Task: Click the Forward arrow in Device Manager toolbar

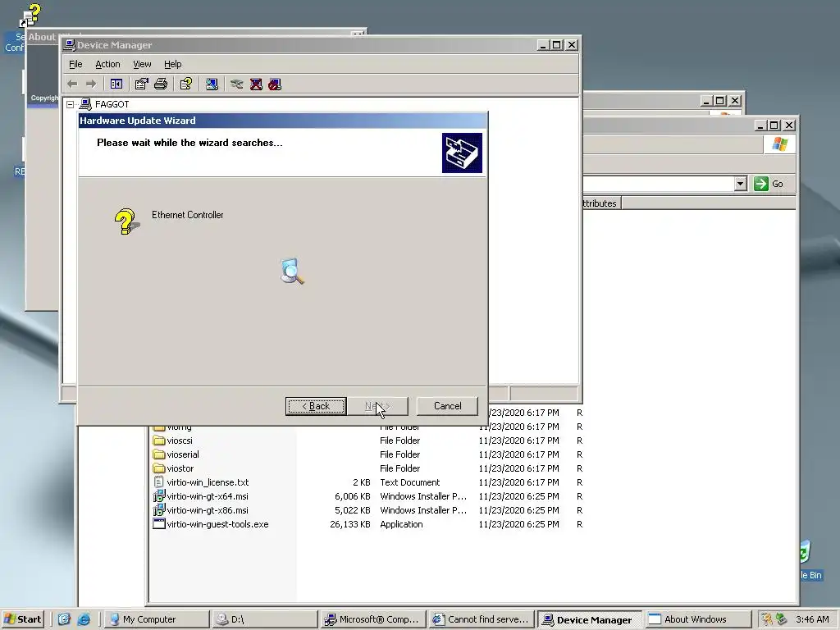Action: pyautogui.click(x=91, y=84)
